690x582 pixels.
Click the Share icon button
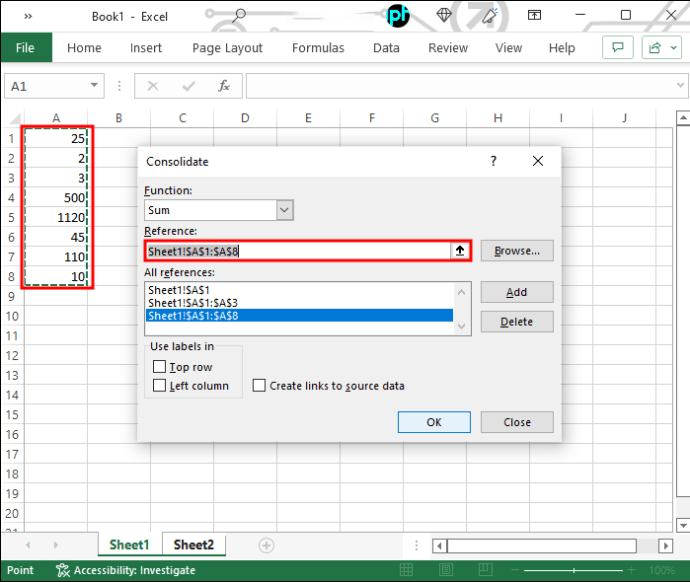tap(655, 48)
